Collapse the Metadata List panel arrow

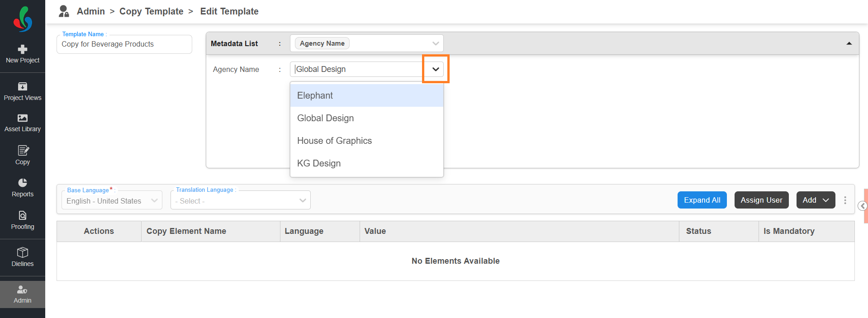click(x=849, y=43)
